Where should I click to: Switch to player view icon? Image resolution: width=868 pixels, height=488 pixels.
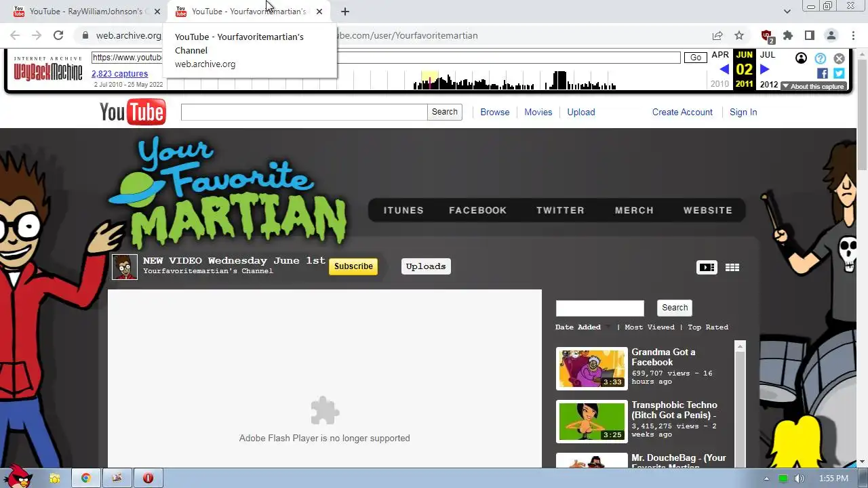(x=707, y=267)
